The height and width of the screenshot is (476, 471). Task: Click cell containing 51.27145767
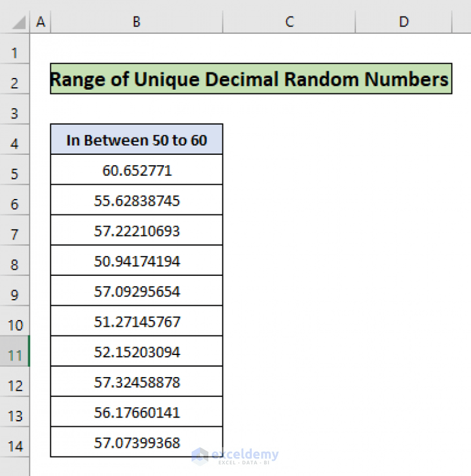(x=136, y=321)
